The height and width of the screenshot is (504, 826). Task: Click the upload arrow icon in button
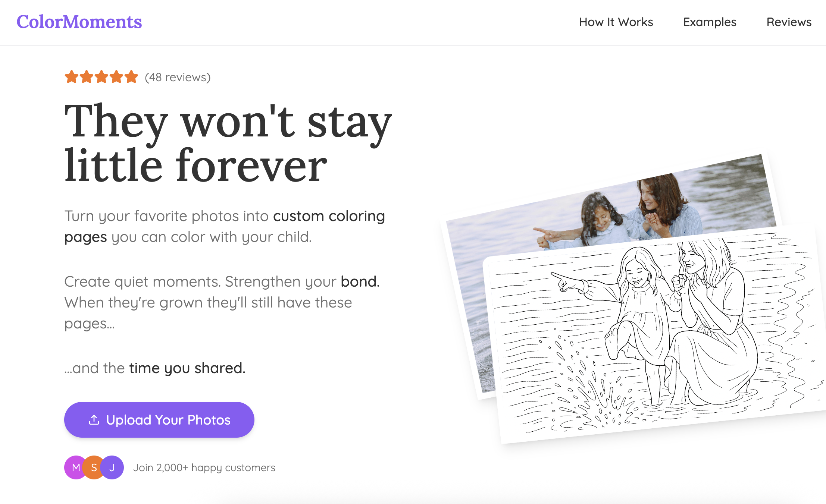94,420
